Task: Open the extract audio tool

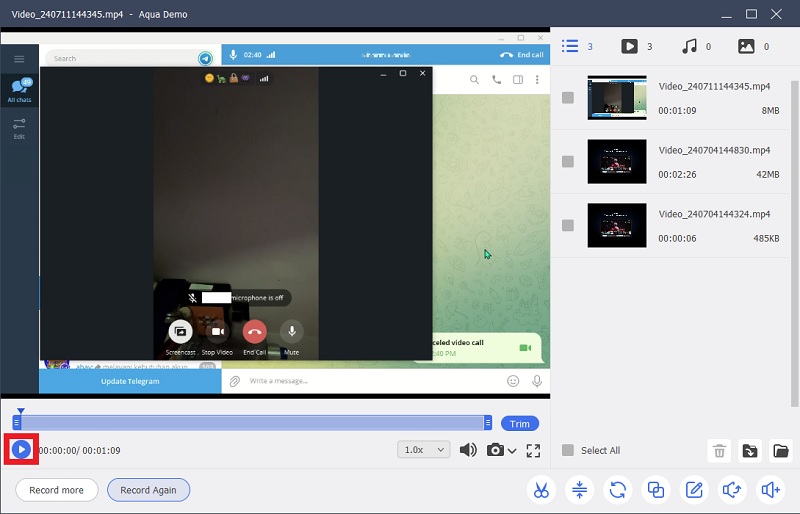Action: click(732, 490)
